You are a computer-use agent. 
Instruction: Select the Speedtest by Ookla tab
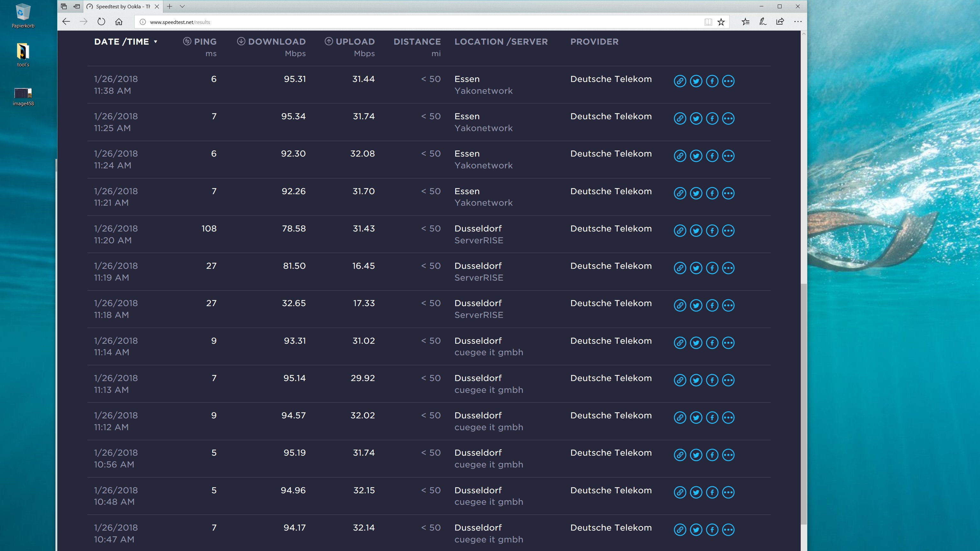(122, 6)
